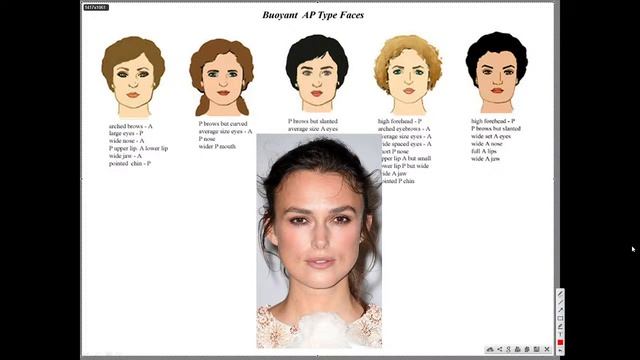Screen dimensions: 640x360
Task: Click the pigtails face illustration
Action: pyautogui.click(x=222, y=78)
